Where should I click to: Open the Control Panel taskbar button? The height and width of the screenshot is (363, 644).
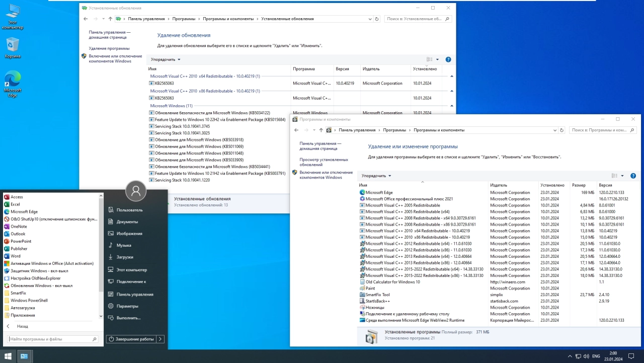[24, 356]
